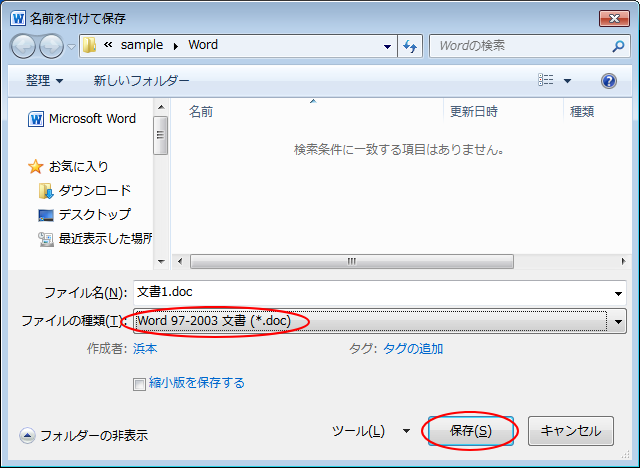The width and height of the screenshot is (640, 468).
Task: Click the 新しいフォルダー button
Action: (142, 80)
